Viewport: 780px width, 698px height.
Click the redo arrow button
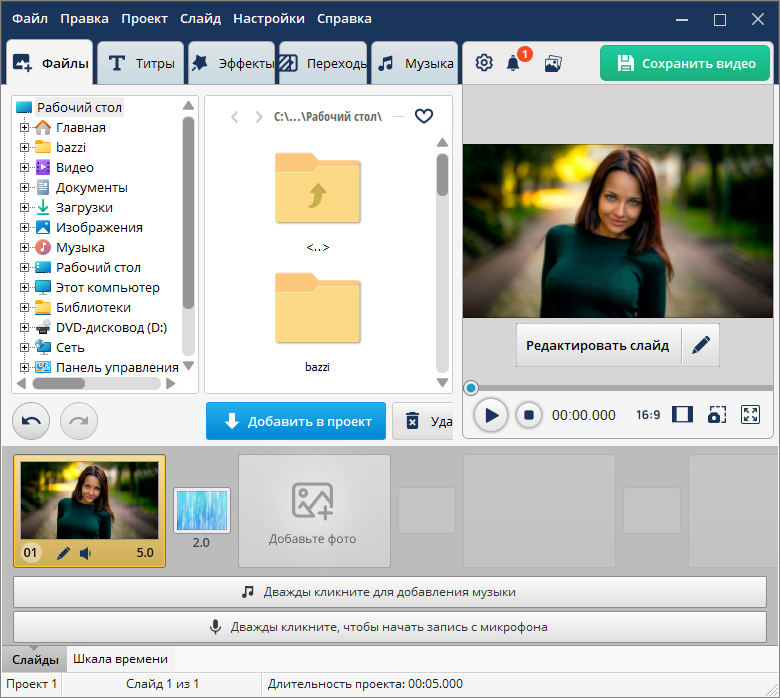[x=79, y=421]
